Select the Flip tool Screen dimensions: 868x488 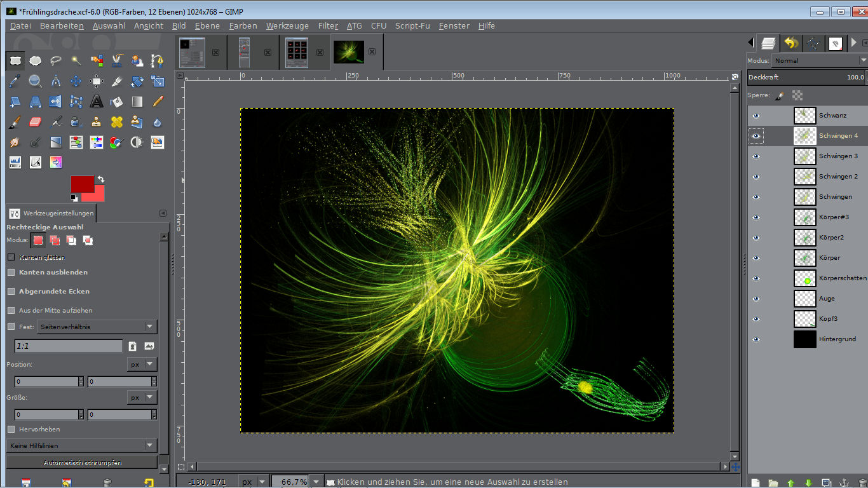point(56,102)
